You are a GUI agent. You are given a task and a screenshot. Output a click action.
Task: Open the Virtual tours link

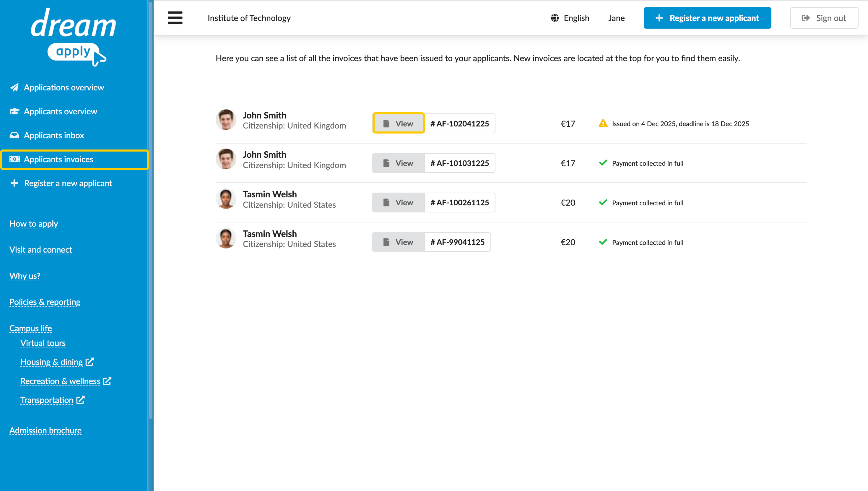(43, 343)
